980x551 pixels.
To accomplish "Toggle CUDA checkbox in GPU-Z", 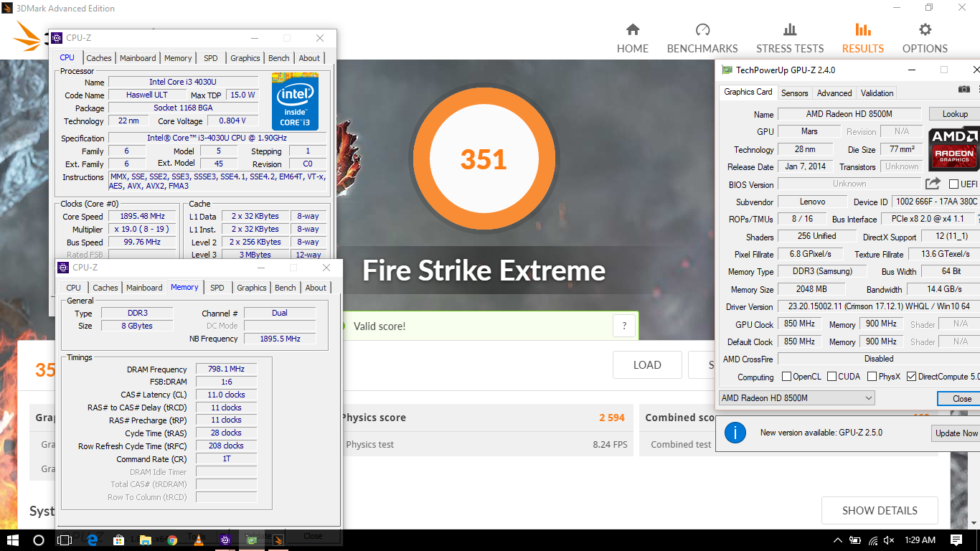I will [x=832, y=377].
